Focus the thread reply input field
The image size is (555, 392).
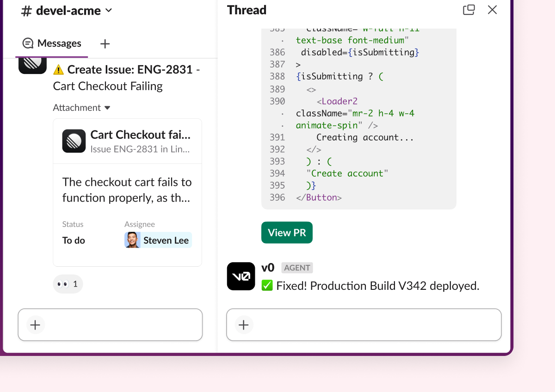point(364,325)
